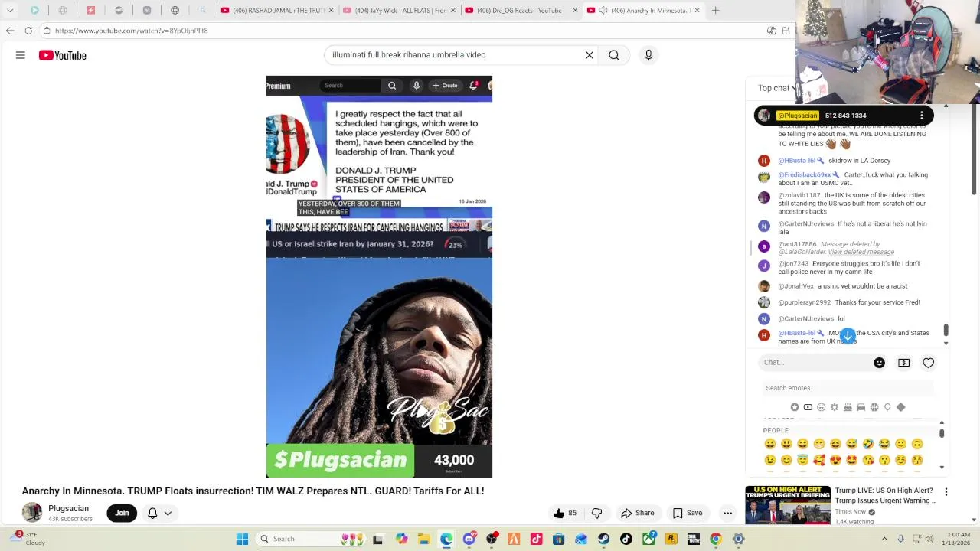Dislike the video with thumbs down

pos(597,513)
